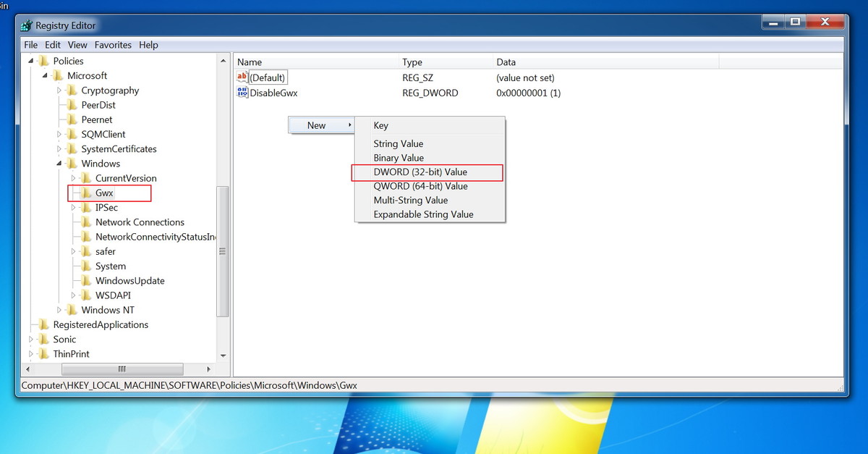Image resolution: width=868 pixels, height=454 pixels.
Task: Click the SQMClient folder icon
Action: coord(72,134)
